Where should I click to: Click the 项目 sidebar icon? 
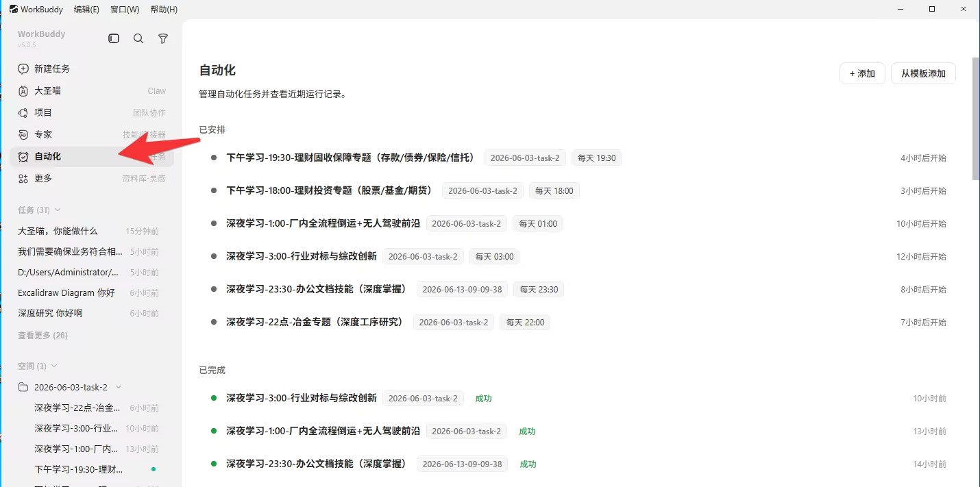point(23,112)
